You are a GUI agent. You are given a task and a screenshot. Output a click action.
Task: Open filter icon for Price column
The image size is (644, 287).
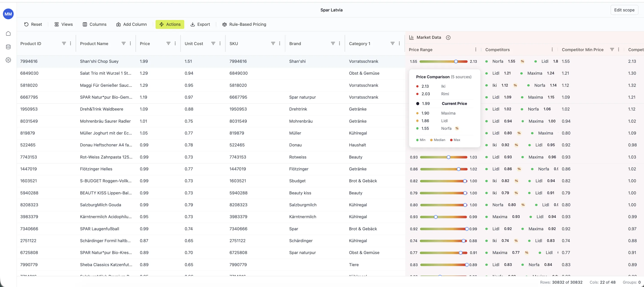(x=169, y=43)
